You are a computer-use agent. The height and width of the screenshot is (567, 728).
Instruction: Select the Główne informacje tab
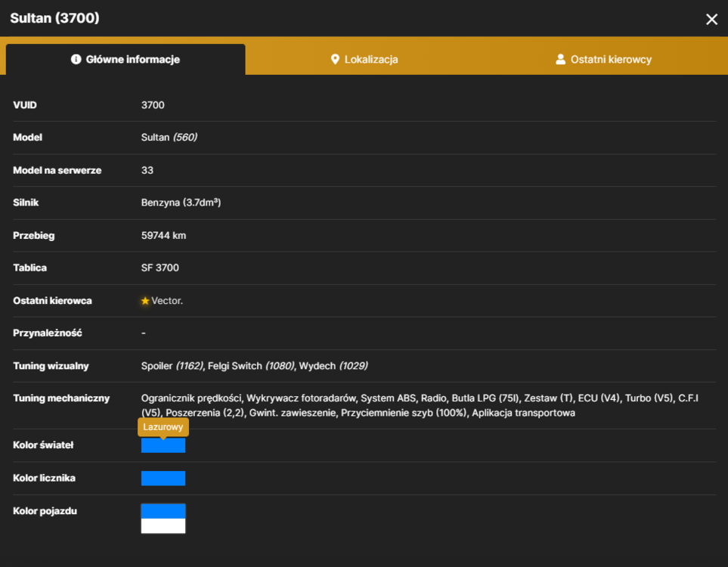point(125,60)
